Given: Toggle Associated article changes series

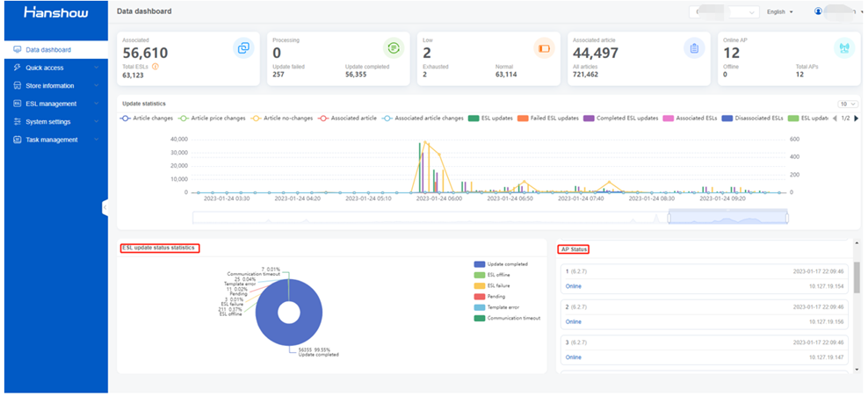Looking at the screenshot, I should tap(423, 118).
